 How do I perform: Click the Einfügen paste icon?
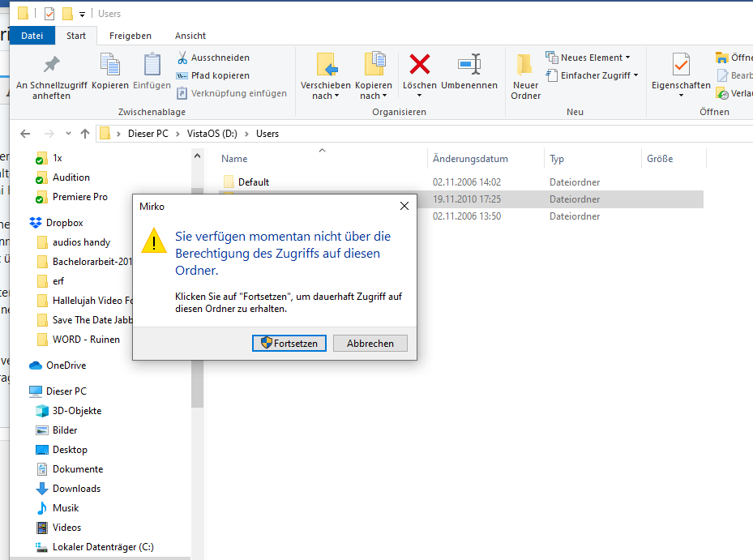(152, 64)
